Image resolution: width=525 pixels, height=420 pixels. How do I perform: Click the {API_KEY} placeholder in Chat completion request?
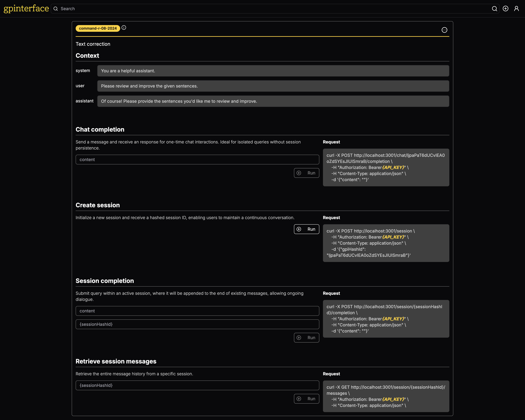[393, 167]
